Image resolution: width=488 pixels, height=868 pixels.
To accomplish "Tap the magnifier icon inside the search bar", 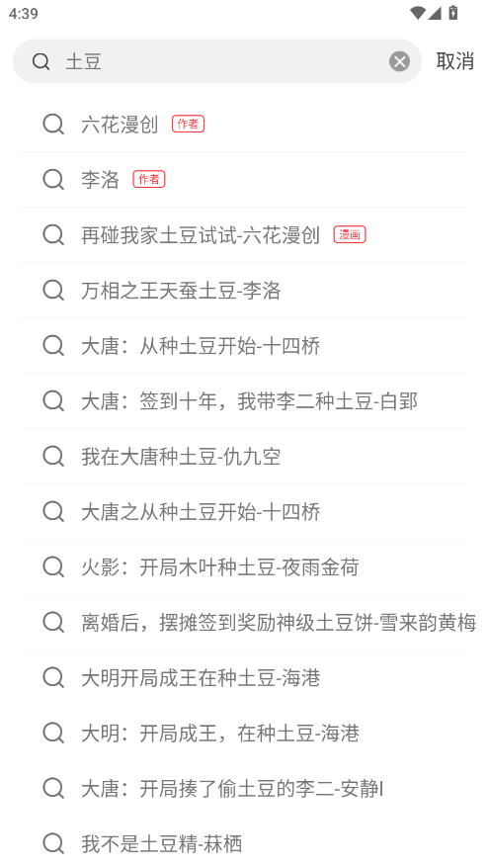I will click(x=41, y=61).
